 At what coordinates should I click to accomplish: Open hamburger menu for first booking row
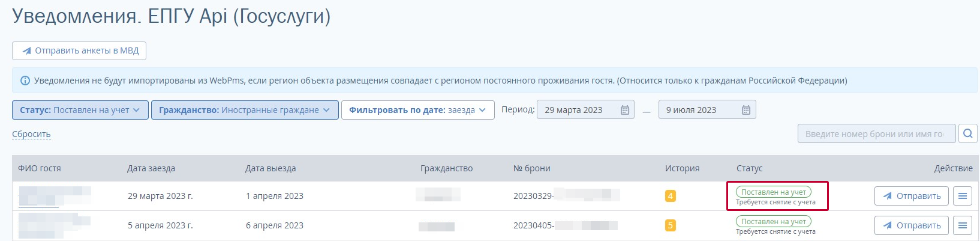(x=962, y=196)
